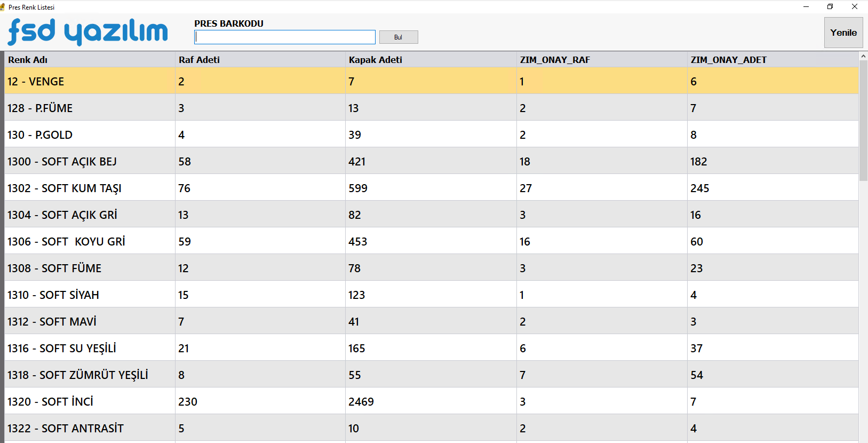Click the fsd yazılım logo
The height and width of the screenshot is (443, 868).
pos(88,31)
